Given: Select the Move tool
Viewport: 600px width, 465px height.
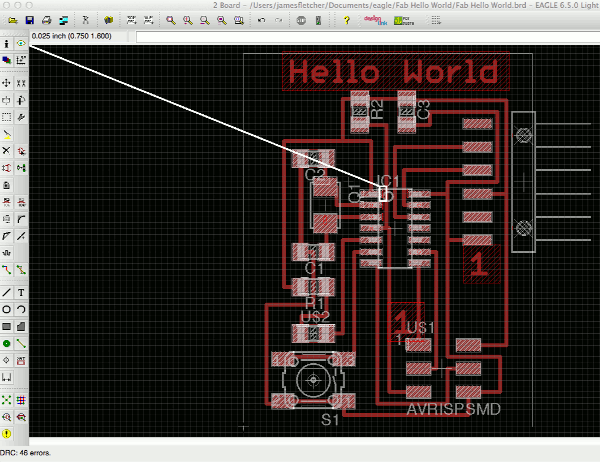Looking at the screenshot, I should click(6, 83).
